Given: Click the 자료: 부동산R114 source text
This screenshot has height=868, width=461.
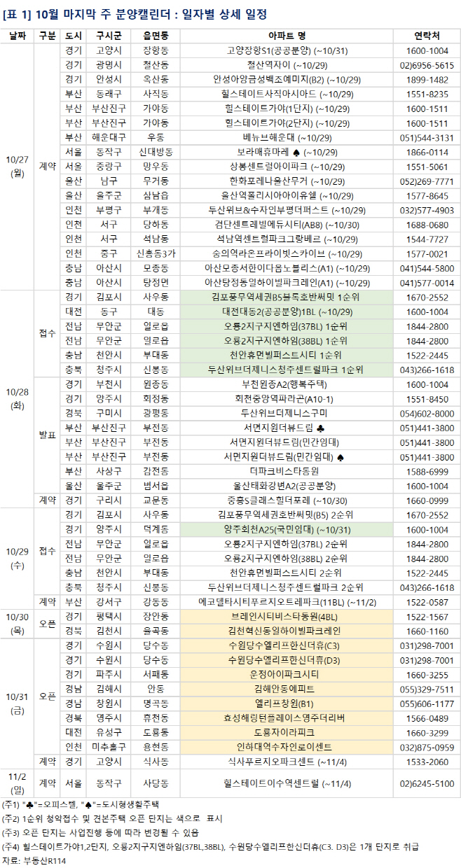Looking at the screenshot, I should pyautogui.click(x=32, y=861).
